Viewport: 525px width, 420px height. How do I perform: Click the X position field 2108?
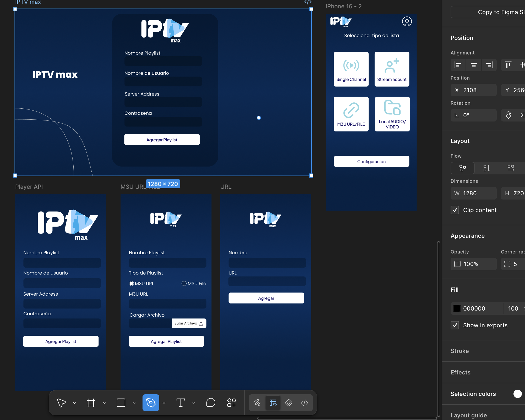click(474, 90)
